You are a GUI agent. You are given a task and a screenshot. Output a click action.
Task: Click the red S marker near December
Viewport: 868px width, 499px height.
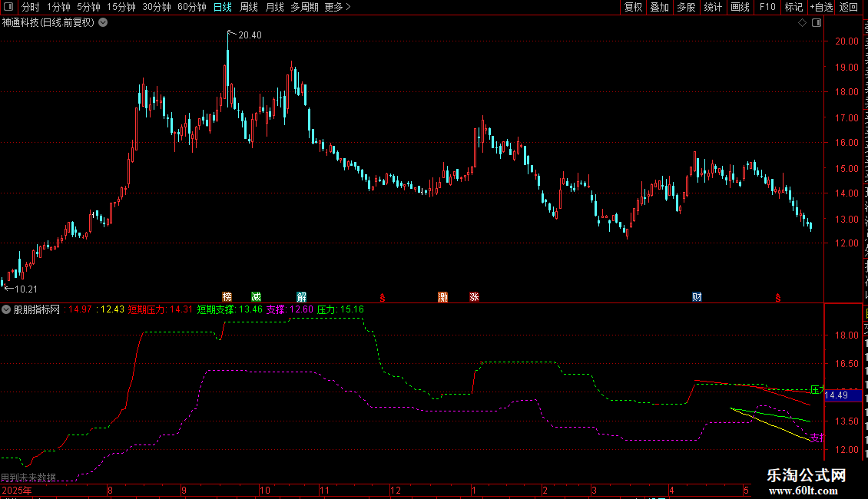383,298
